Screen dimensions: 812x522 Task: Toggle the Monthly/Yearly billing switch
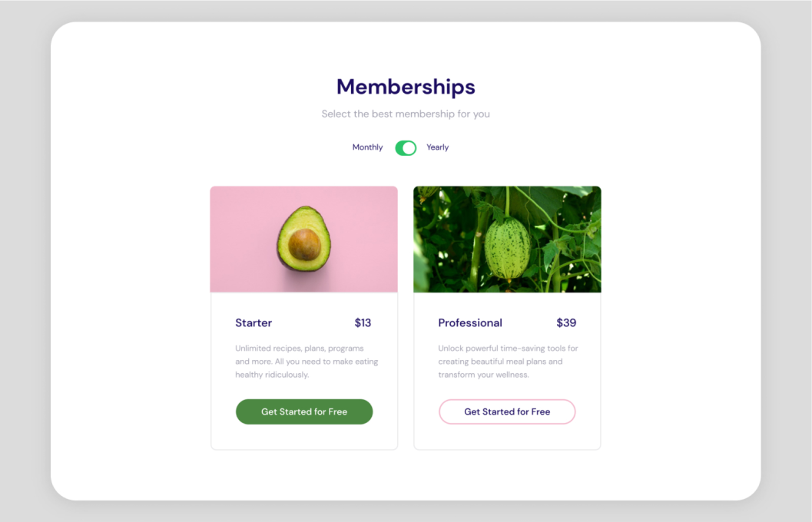click(406, 147)
